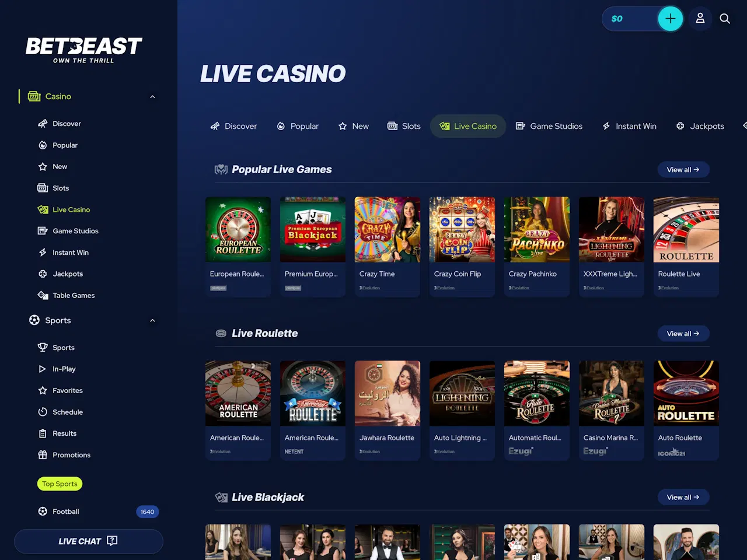Collapse the Sports sidebar section
Viewport: 747px width, 560px height.
[152, 320]
